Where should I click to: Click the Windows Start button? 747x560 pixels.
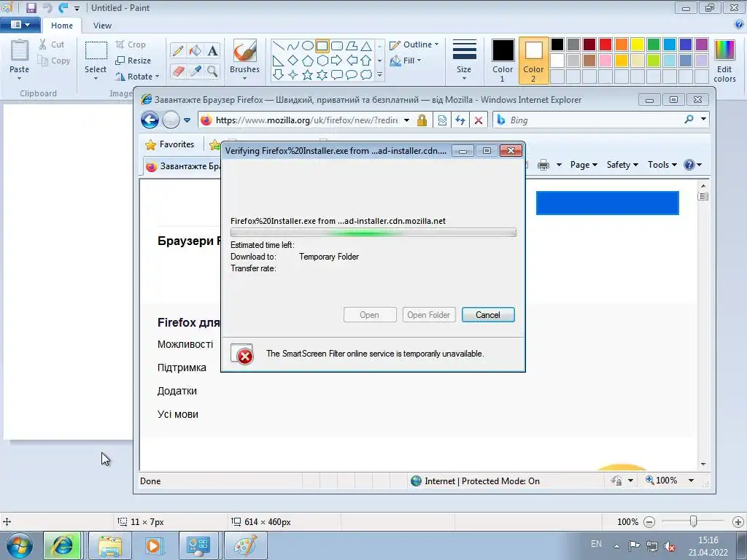point(19,545)
